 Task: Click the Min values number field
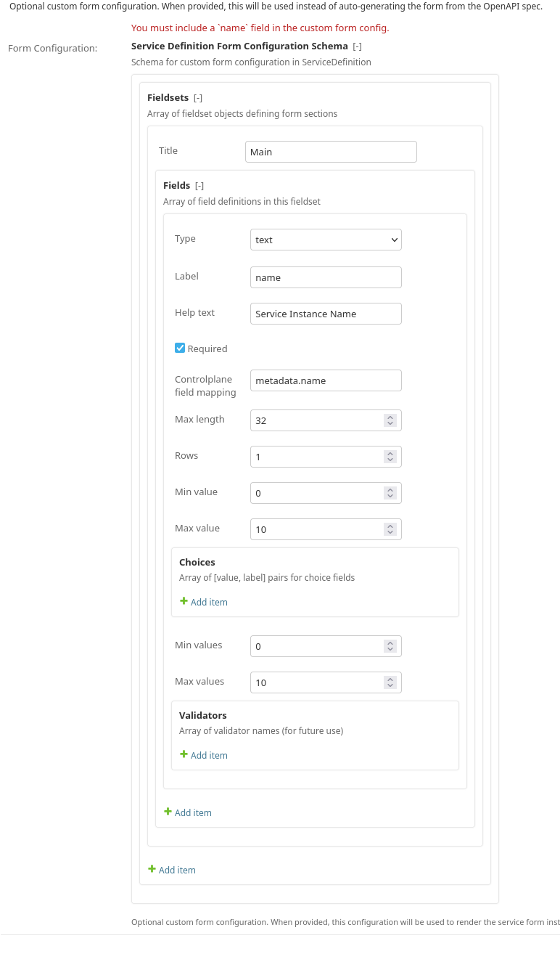(316, 646)
